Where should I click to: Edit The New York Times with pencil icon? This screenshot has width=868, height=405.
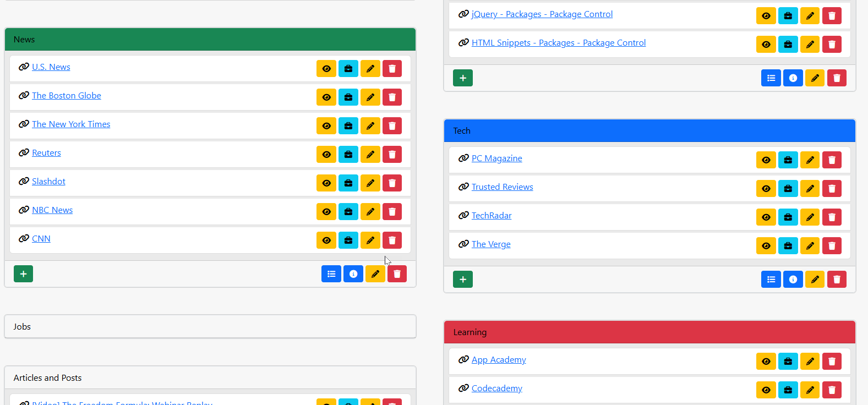coord(370,126)
